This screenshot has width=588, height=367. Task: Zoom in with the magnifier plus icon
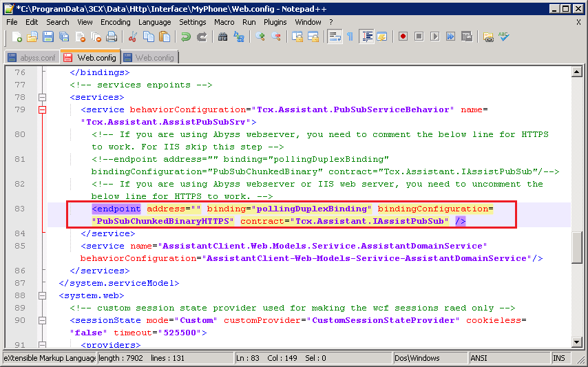[260, 36]
